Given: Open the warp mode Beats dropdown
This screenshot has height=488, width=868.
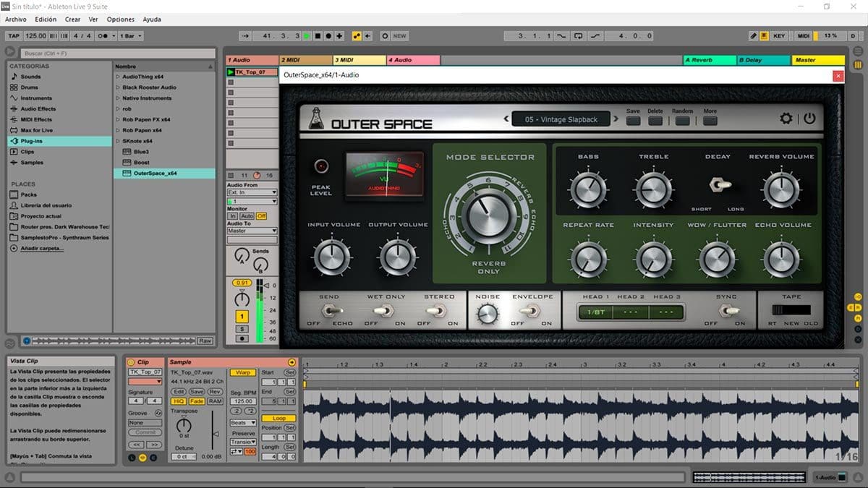Looking at the screenshot, I should point(243,422).
